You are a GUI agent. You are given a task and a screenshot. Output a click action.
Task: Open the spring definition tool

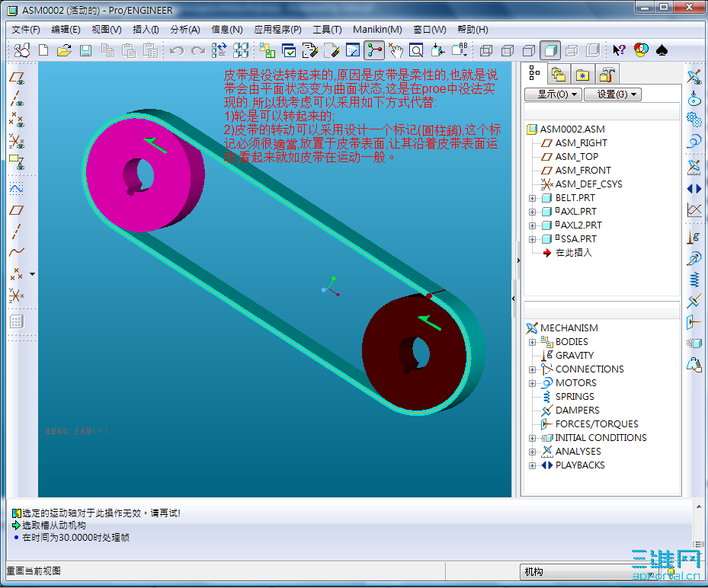tap(694, 280)
